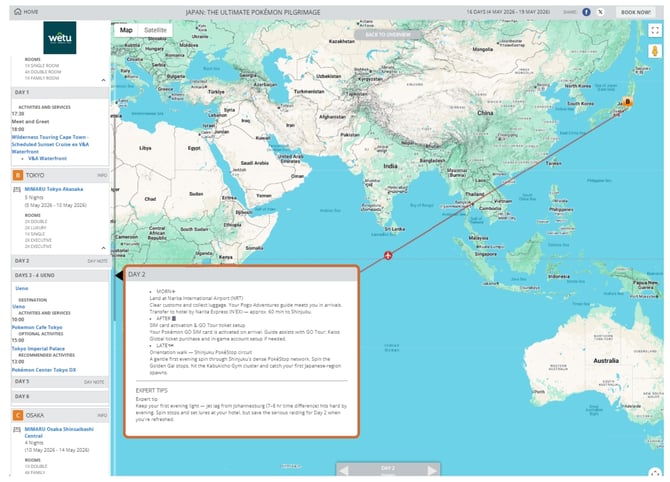The width and height of the screenshot is (670, 482).
Task: Click Day 2 popup header
Action: tap(241, 275)
